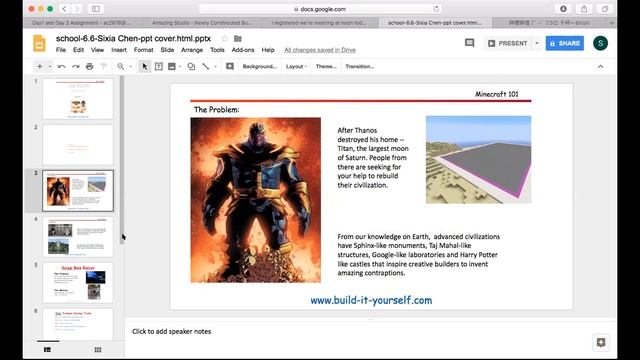Viewport: 640px width, 360px height.
Task: Click the presentation title school-6.6-Sixia Chen-ppt cover
Action: (x=133, y=38)
